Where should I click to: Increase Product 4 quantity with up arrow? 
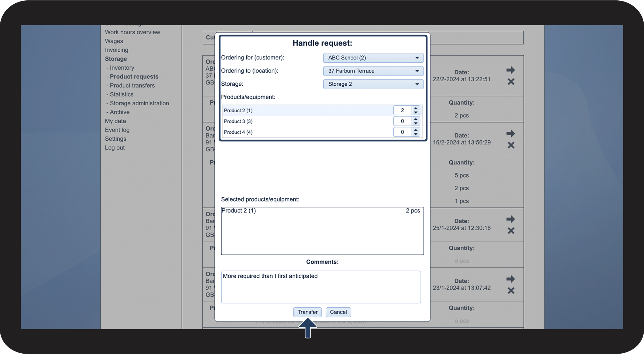pyautogui.click(x=416, y=130)
